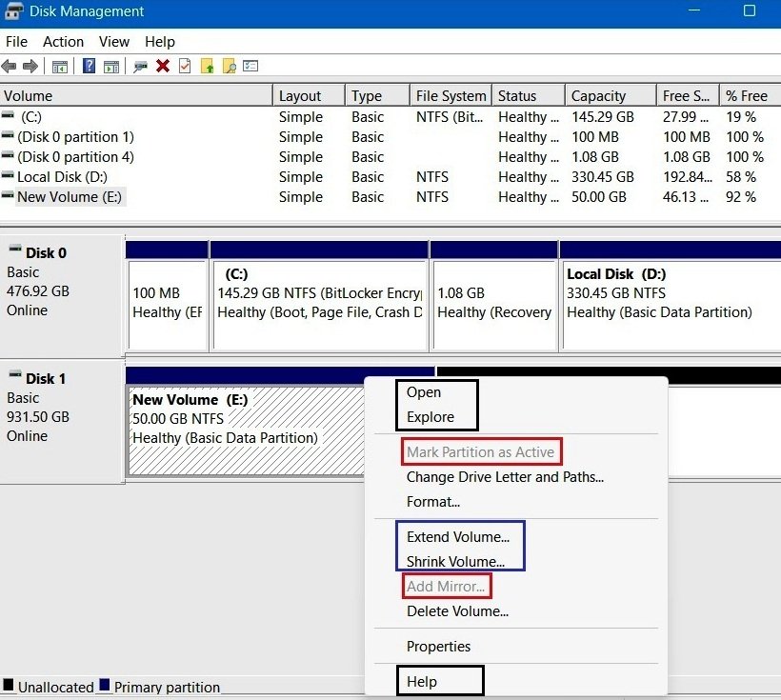Sort by the File System column header
781x700 pixels.
[x=451, y=95]
